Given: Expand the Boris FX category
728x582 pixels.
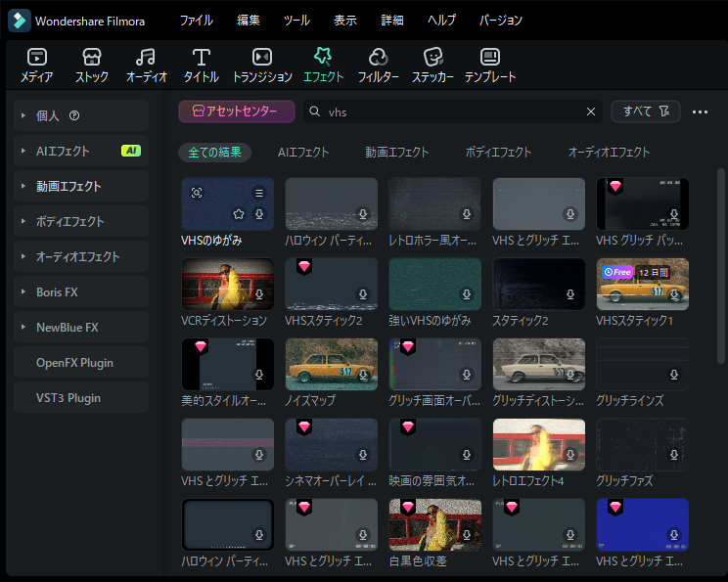Looking at the screenshot, I should 23,292.
